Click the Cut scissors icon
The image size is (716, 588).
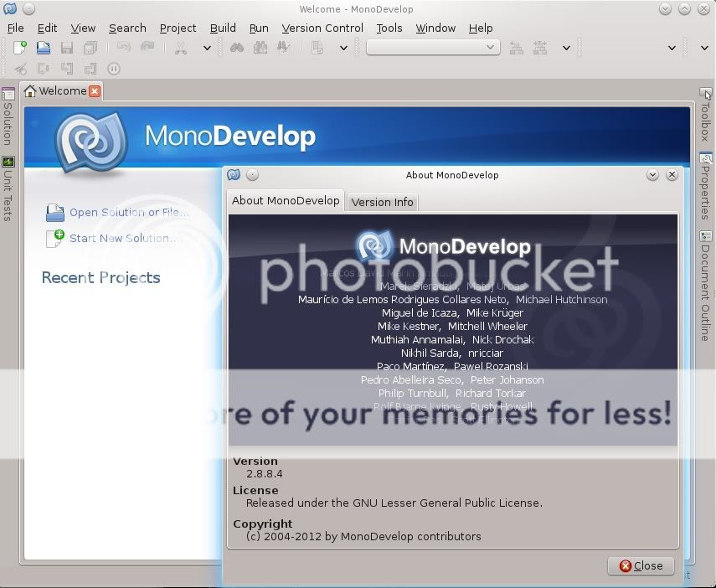pos(181,48)
